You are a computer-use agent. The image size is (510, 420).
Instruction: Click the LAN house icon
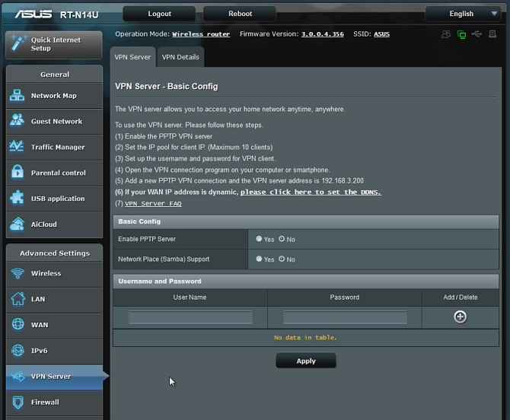[x=18, y=299]
